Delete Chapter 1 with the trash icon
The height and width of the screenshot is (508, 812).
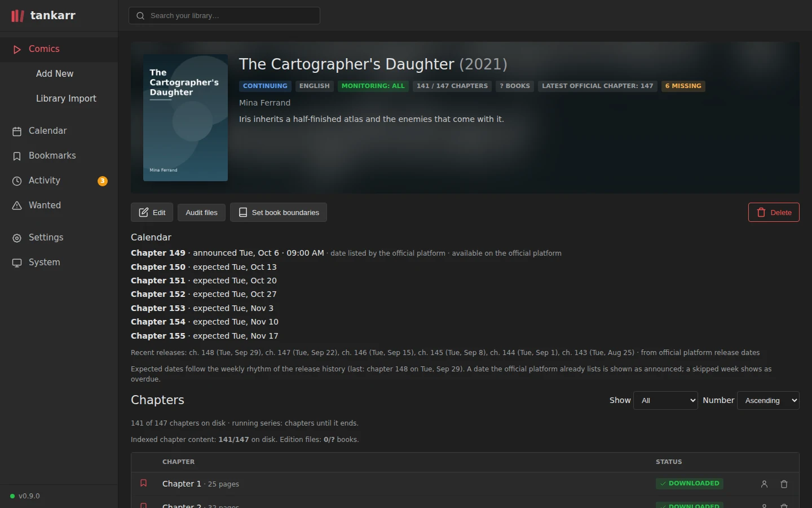click(x=784, y=484)
